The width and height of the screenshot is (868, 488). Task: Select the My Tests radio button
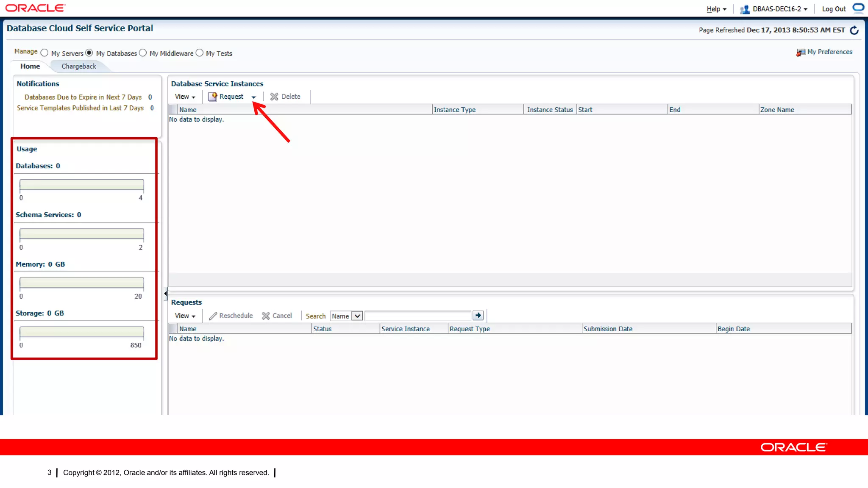(199, 53)
